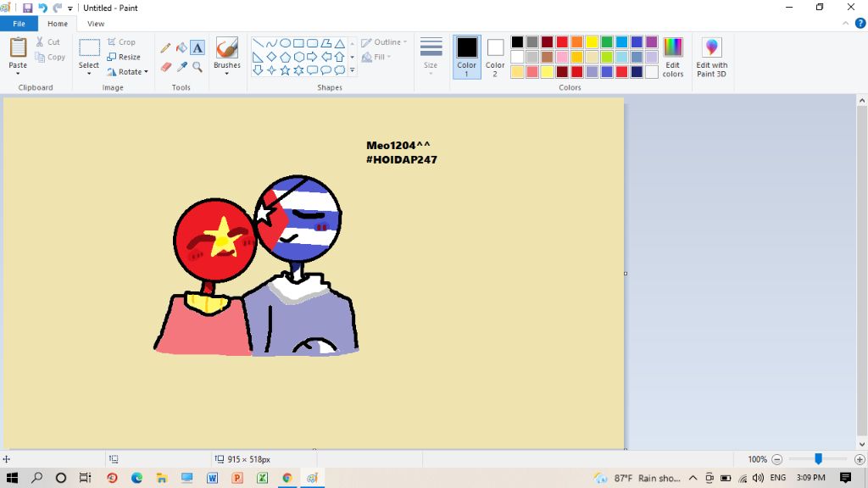Click the Save icon in title bar

(x=27, y=8)
